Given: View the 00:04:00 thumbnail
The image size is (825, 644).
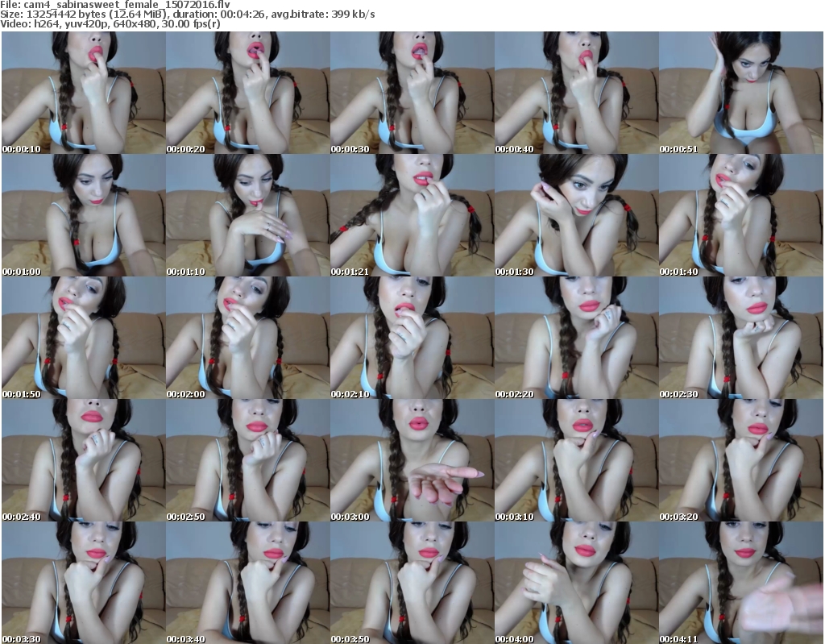Looking at the screenshot, I should [x=576, y=583].
